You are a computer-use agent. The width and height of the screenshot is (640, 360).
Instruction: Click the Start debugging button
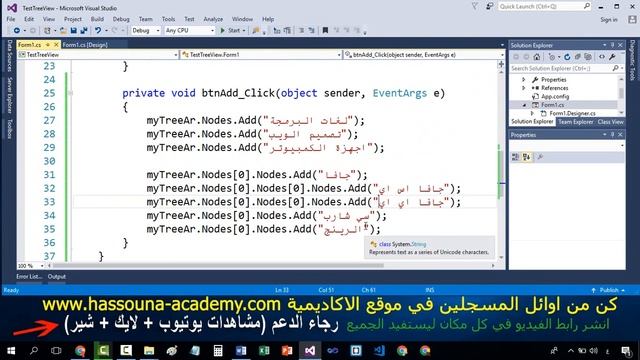[x=230, y=31]
